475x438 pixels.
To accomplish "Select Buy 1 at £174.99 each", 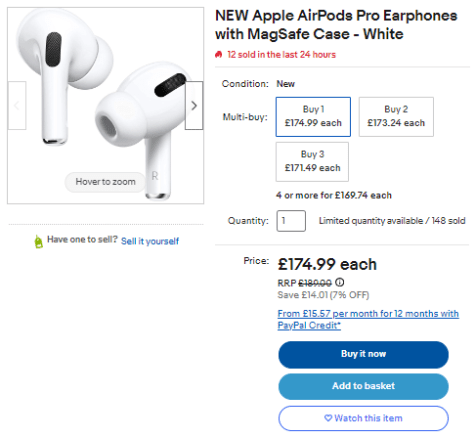I will 313,117.
